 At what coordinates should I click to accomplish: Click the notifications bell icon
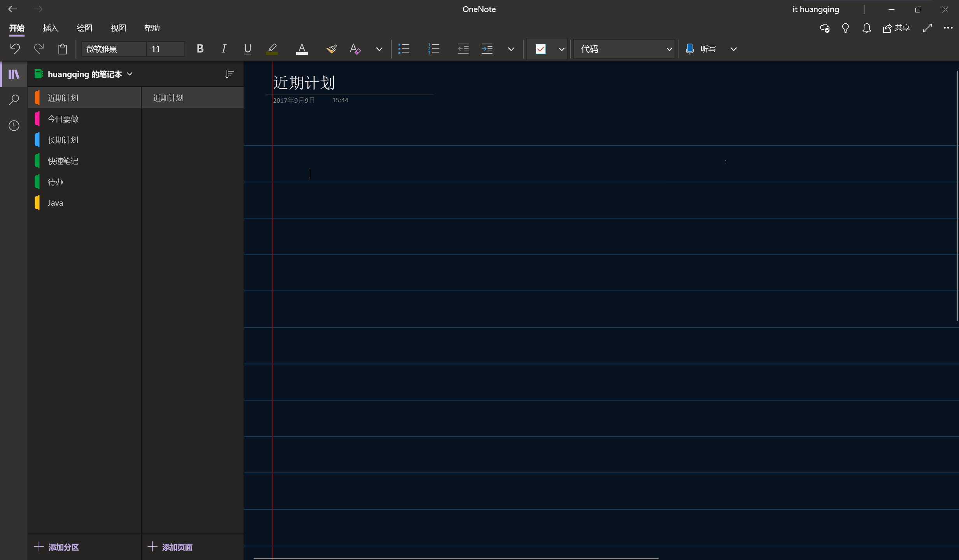coord(866,28)
